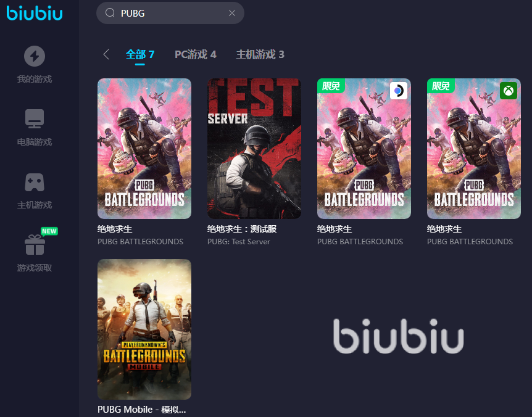Go back with the left chevron

(106, 54)
